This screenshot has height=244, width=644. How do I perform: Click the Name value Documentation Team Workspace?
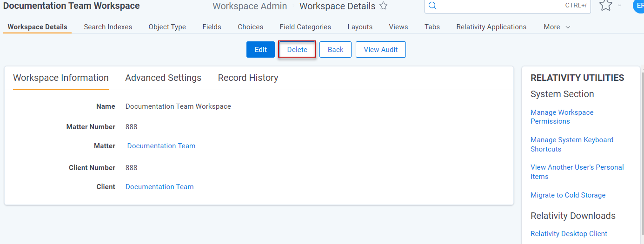pos(178,106)
